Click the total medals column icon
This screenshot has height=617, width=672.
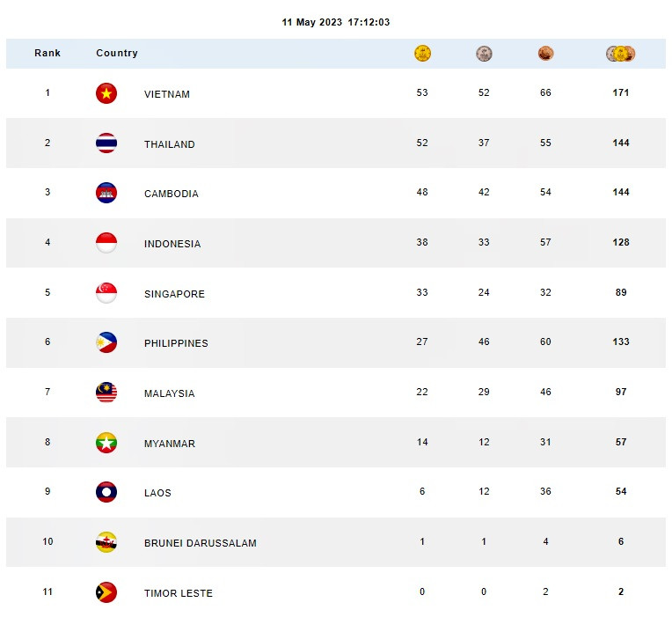[621, 54]
